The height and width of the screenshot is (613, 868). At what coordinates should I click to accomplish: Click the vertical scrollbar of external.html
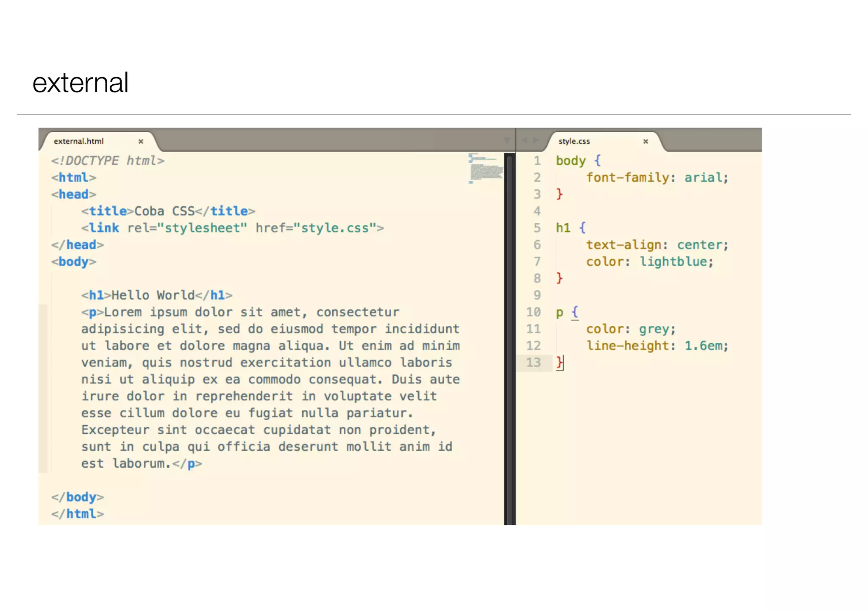pos(509,339)
